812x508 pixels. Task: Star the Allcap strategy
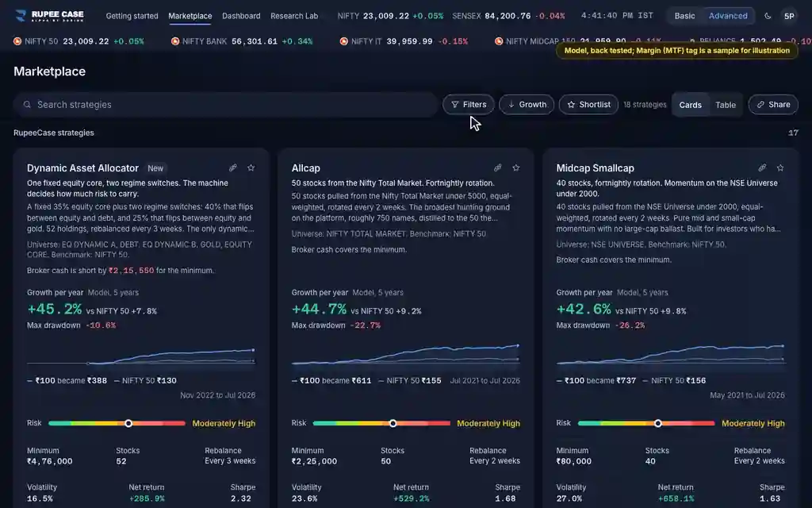[x=515, y=167]
